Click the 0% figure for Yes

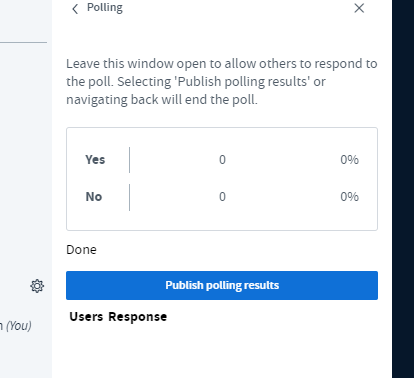pos(349,160)
